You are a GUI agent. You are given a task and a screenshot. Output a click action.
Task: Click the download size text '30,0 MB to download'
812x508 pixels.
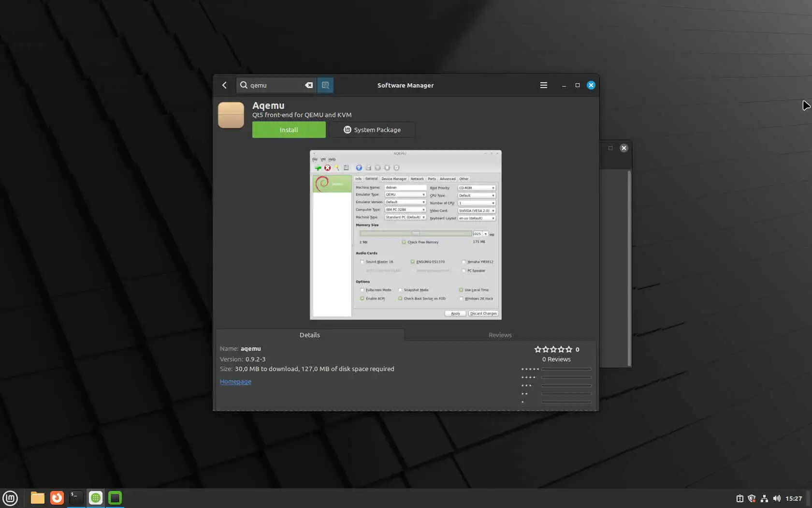266,369
